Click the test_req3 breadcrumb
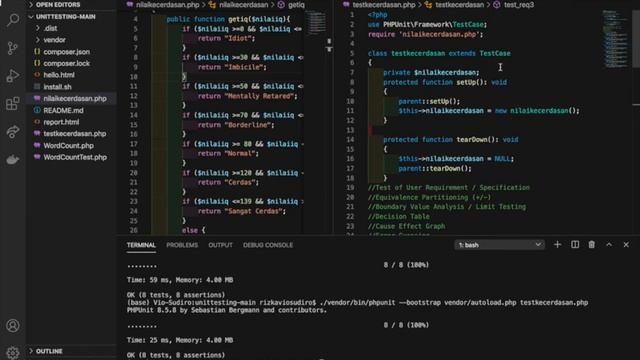This screenshot has width=640, height=360. tap(519, 5)
